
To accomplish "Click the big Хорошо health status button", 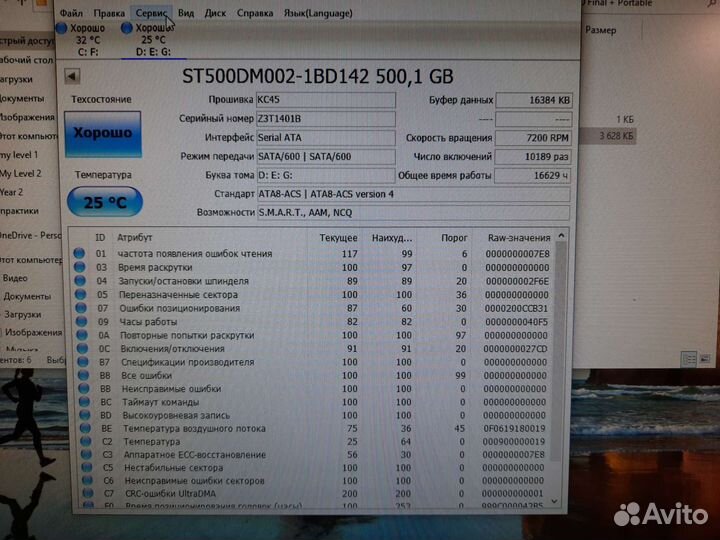I will coord(103,134).
